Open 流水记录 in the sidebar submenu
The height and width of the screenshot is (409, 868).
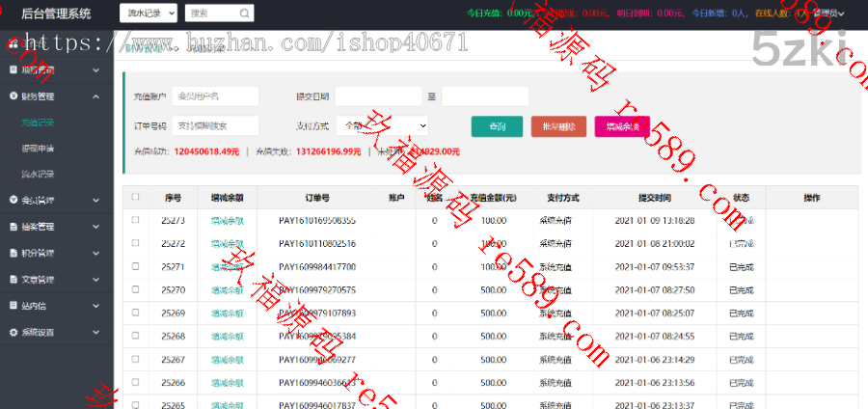(x=39, y=175)
